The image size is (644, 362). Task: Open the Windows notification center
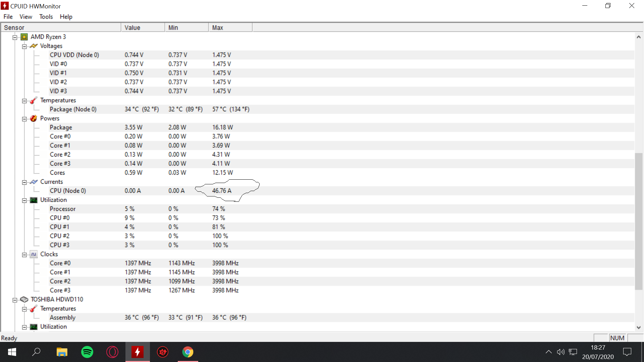(627, 352)
